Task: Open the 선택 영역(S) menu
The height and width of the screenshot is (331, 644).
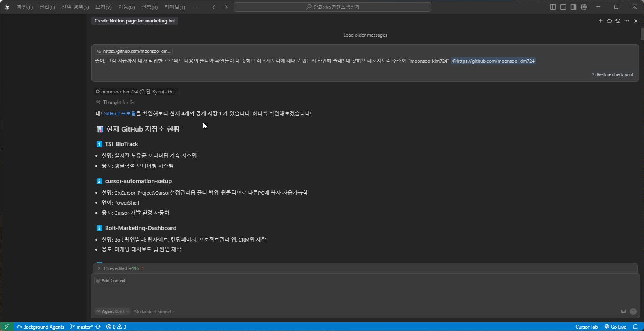Action: click(x=75, y=7)
